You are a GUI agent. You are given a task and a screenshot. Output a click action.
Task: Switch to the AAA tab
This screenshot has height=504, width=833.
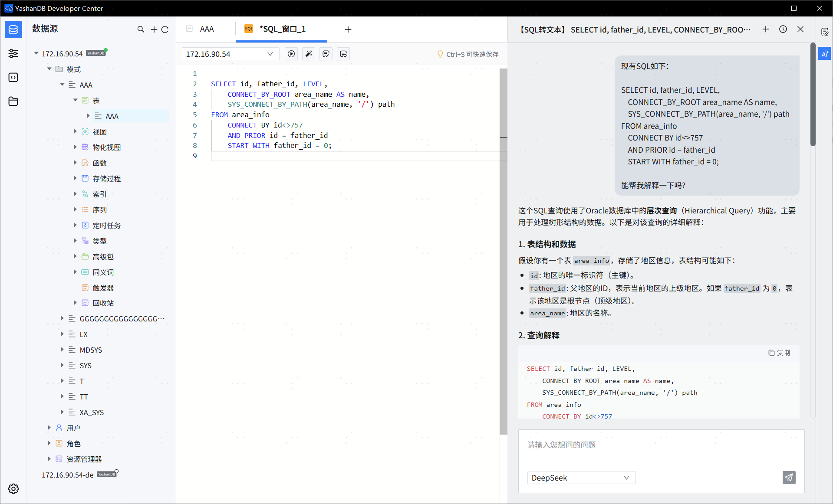[x=206, y=29]
